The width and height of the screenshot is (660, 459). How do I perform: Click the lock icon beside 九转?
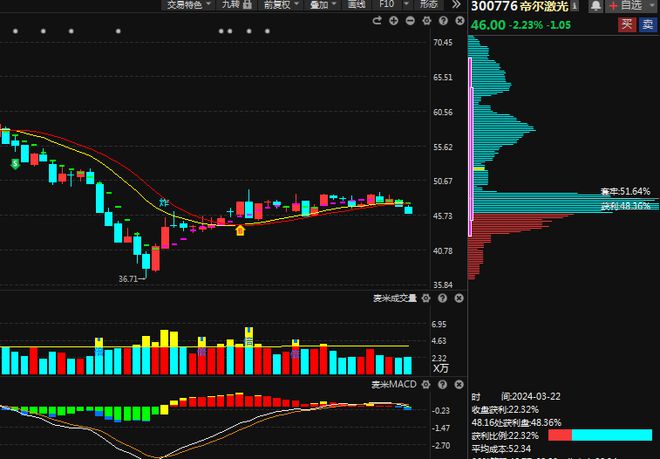(x=247, y=5)
